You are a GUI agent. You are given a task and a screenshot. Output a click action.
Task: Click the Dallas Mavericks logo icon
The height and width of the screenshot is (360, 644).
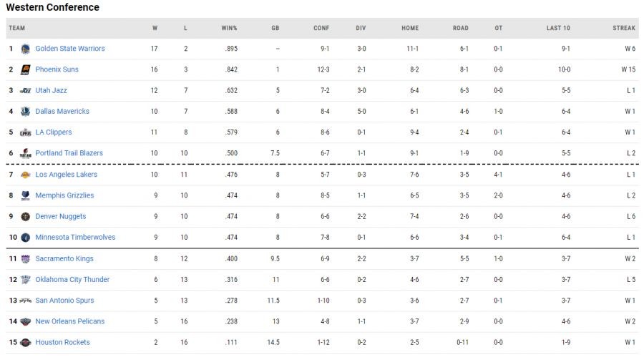pos(26,112)
